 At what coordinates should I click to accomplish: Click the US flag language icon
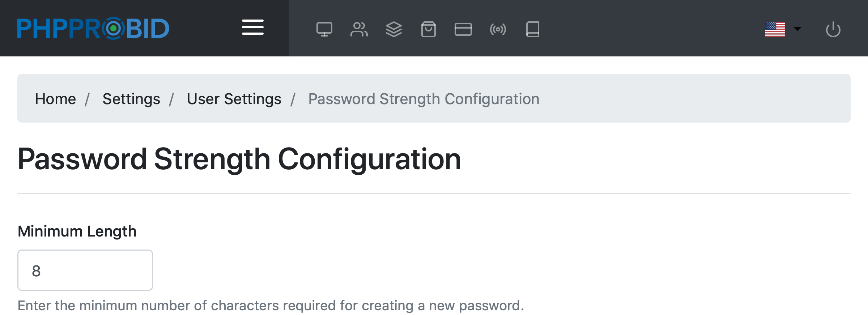[775, 29]
